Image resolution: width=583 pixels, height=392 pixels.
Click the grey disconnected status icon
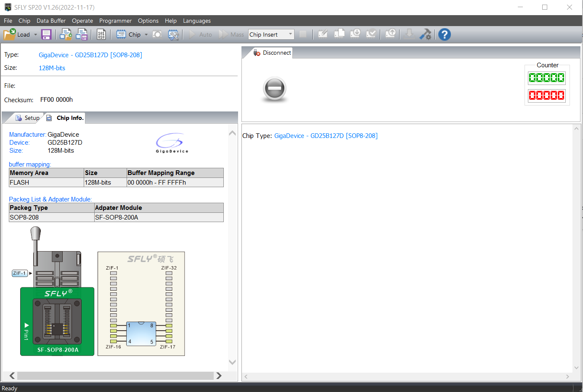tap(274, 89)
